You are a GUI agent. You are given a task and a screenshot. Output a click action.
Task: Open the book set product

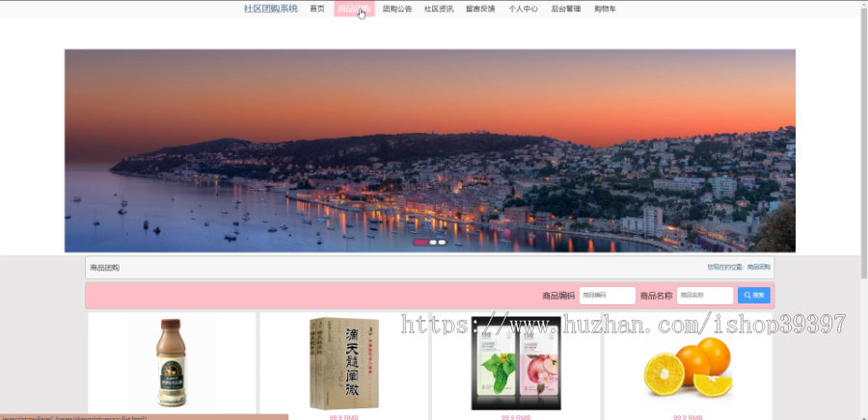tap(343, 363)
